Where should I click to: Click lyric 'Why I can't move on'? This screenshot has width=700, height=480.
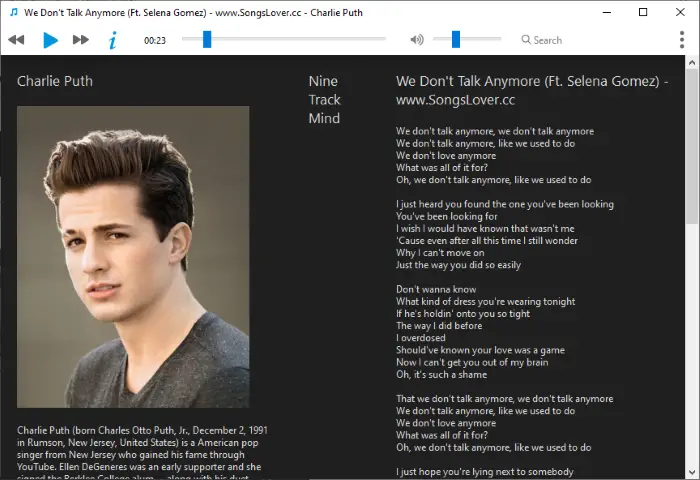[440, 253]
